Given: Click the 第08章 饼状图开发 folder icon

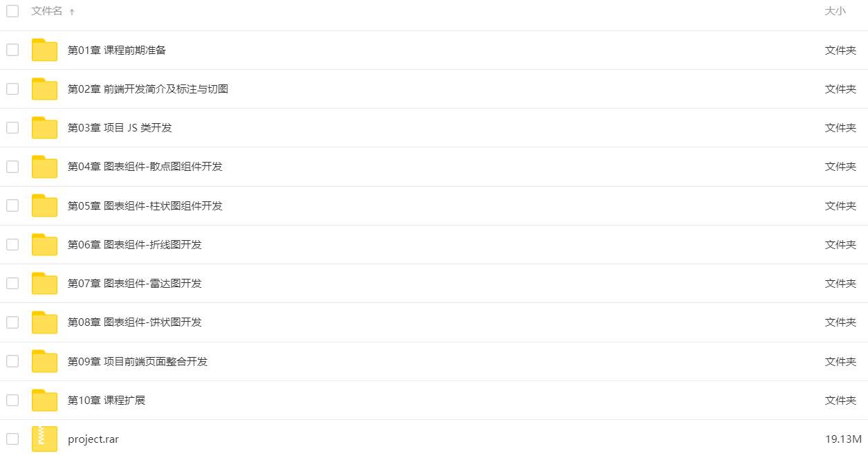Looking at the screenshot, I should click(44, 322).
